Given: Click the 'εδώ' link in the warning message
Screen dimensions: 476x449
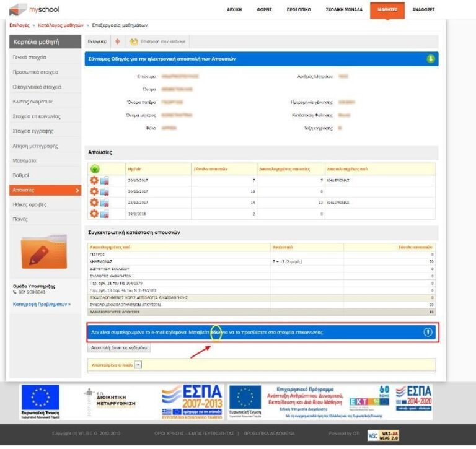Looking at the screenshot, I should pos(216,333).
